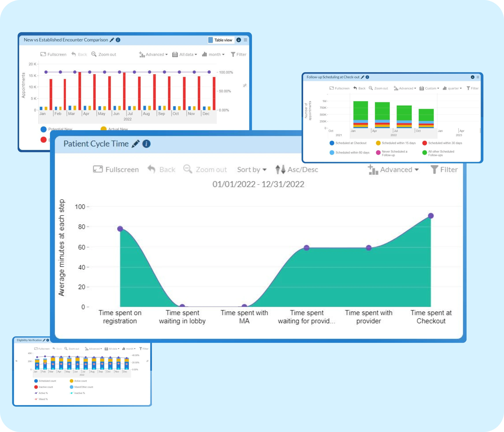Toggle Asc/Desc sort order
This screenshot has width=504, height=432.
click(296, 169)
